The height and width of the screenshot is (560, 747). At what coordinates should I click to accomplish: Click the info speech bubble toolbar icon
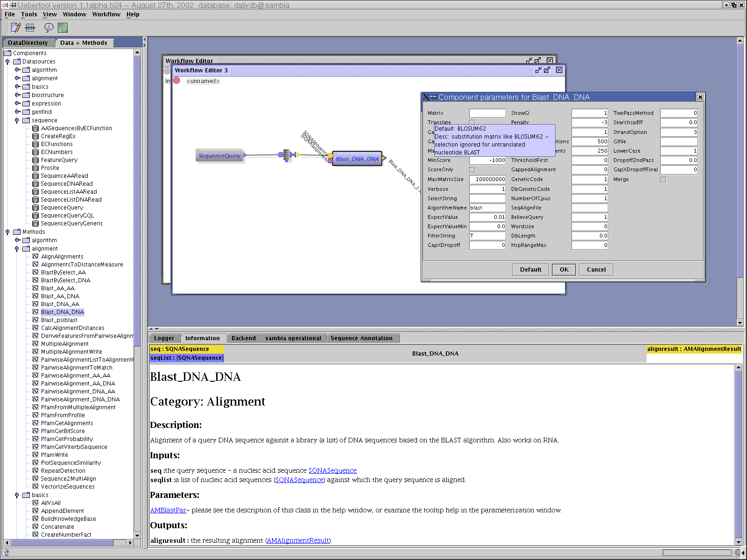49,28
